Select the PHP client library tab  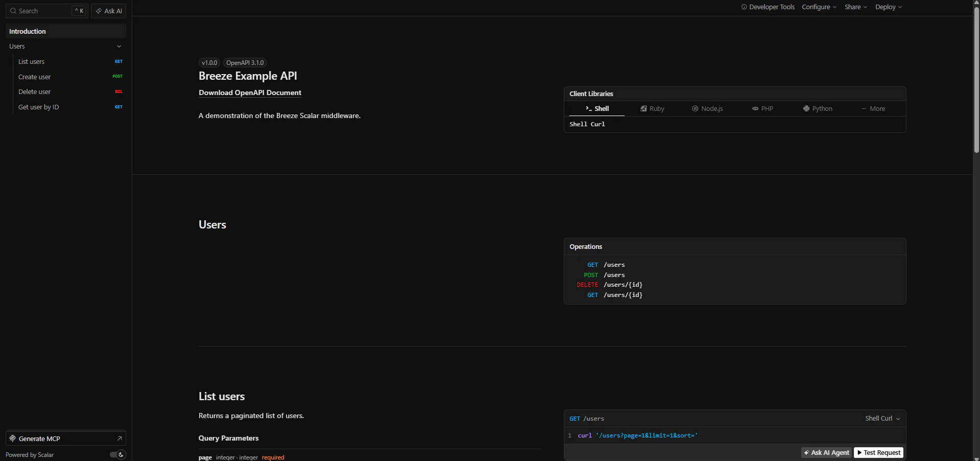[762, 109]
